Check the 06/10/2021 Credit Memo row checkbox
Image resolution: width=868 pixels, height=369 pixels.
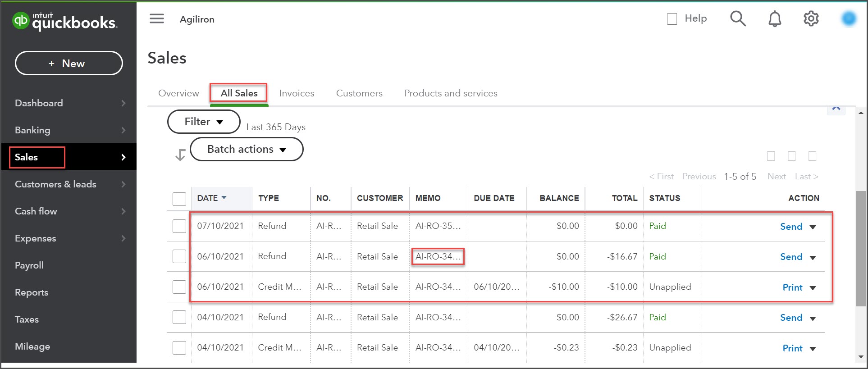point(179,287)
